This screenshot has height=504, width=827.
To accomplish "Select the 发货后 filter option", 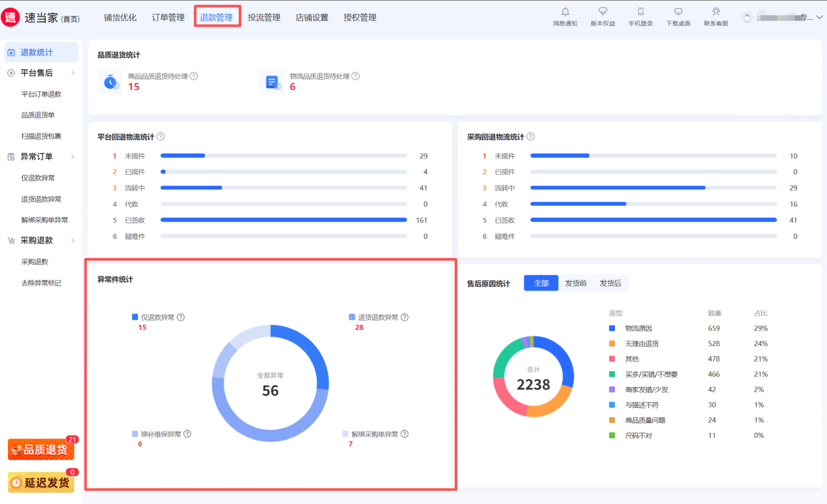I will [610, 283].
